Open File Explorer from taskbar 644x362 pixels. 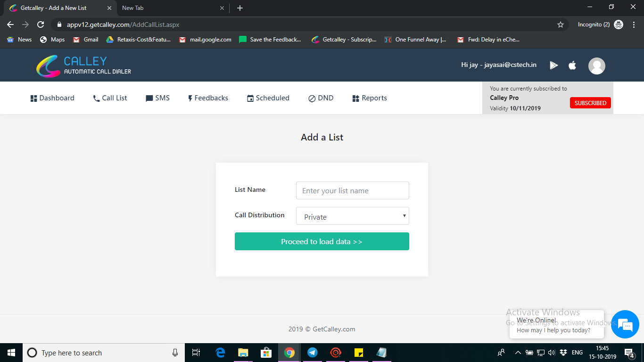coord(243,353)
